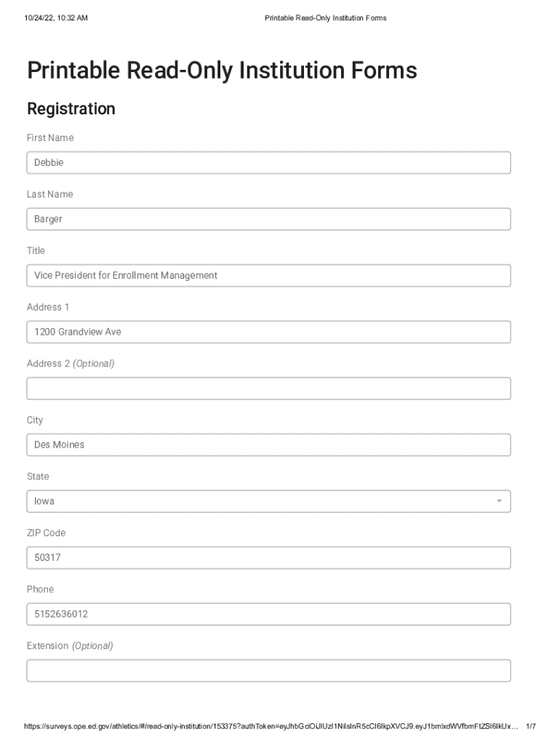
Task: Select the Registration section heading
Action: (x=71, y=109)
